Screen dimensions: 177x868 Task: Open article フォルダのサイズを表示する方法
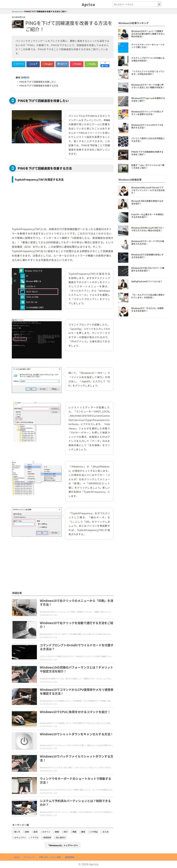click(x=148, y=126)
